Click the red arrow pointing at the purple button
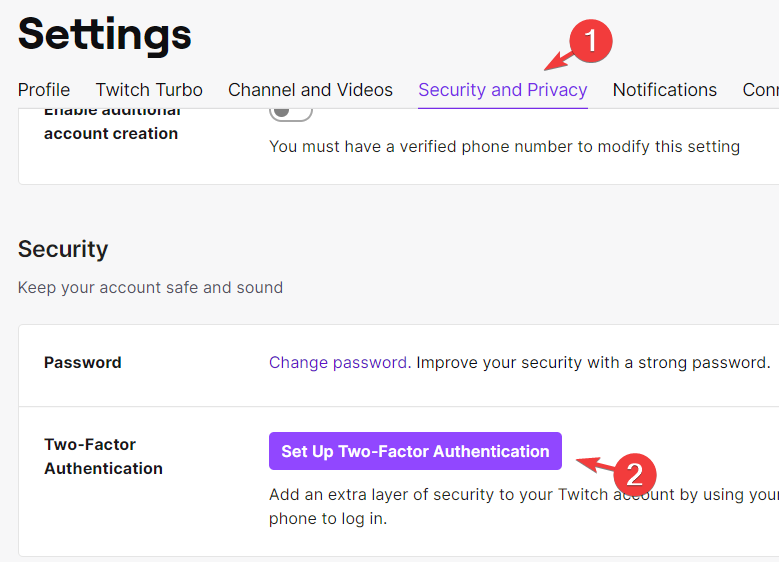The width and height of the screenshot is (779, 562). pos(596,465)
